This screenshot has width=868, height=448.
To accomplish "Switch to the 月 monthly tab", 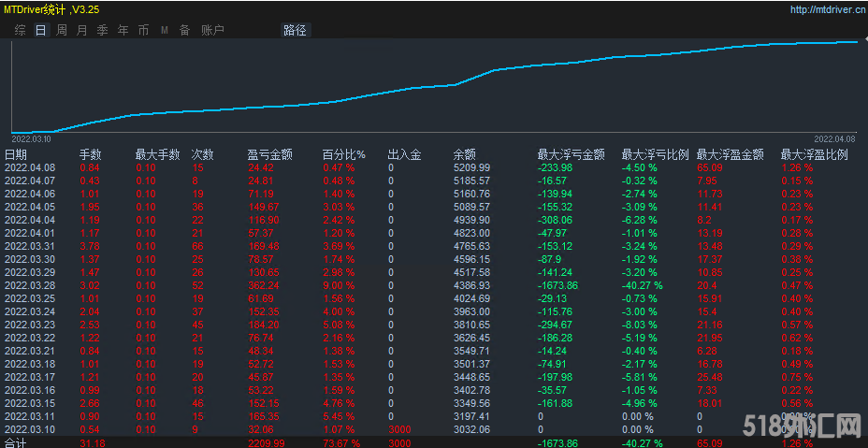I will pos(81,30).
